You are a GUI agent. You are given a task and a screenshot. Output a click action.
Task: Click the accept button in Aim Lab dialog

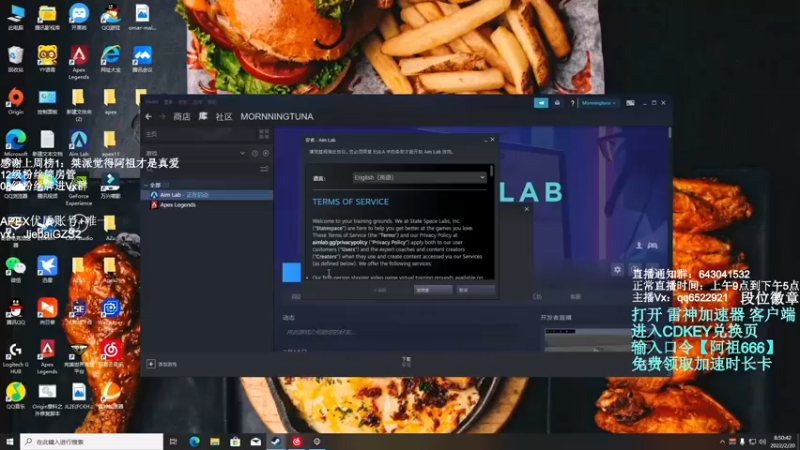(433, 290)
